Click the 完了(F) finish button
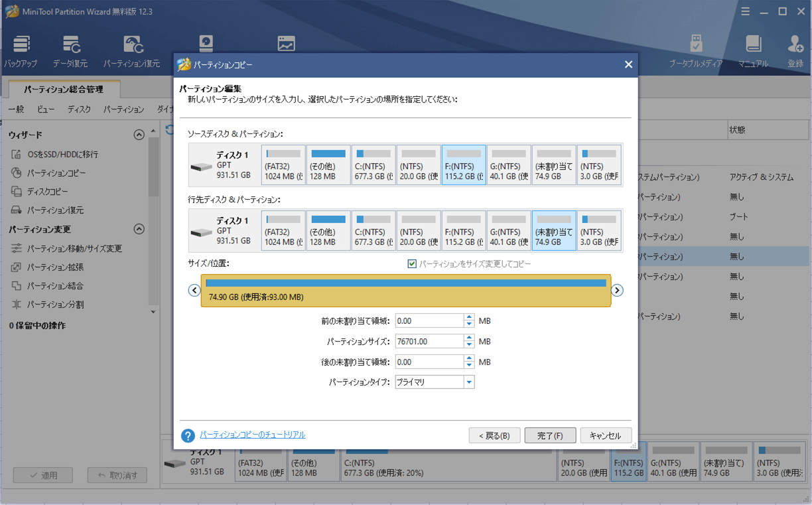 click(550, 436)
